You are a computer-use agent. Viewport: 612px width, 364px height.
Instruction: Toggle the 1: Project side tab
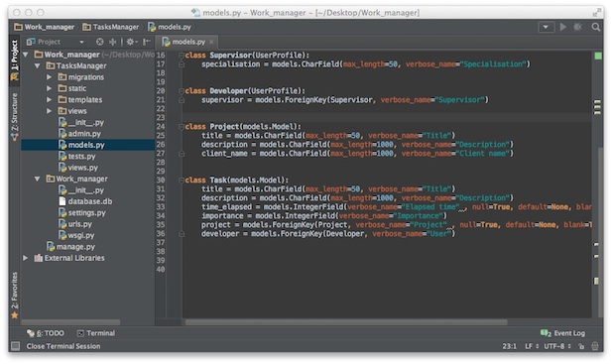tap(15, 60)
